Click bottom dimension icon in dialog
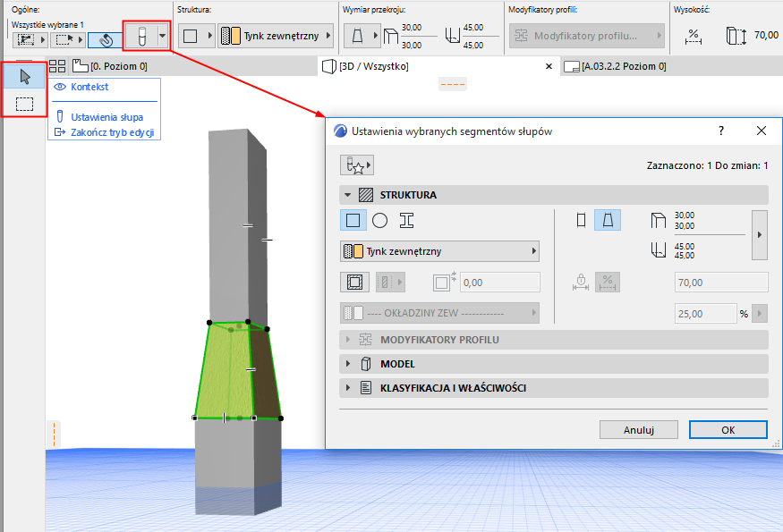783x532 pixels. point(659,249)
